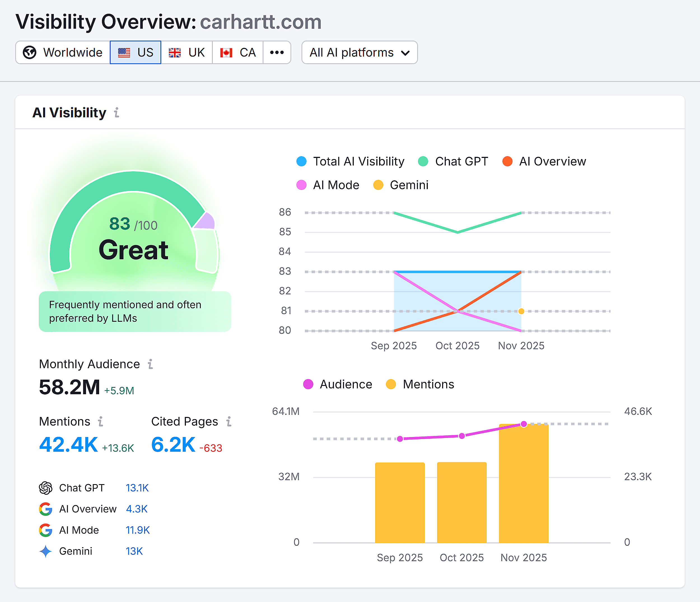This screenshot has width=700, height=602.
Task: Click the Google icon beside AI Mode
Action: tap(46, 530)
